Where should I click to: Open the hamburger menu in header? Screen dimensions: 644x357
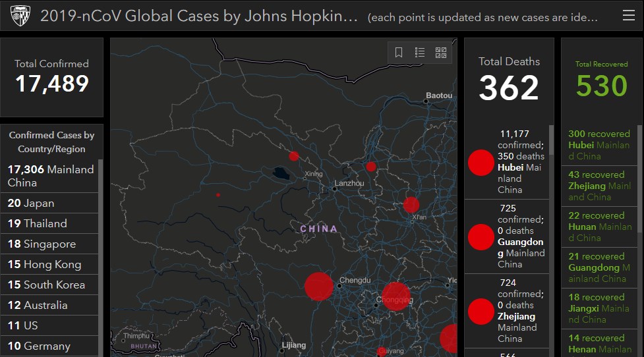click(x=628, y=16)
